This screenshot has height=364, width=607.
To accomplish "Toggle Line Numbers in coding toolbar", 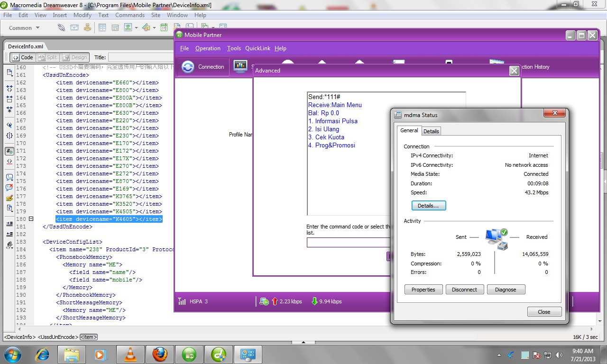I will (x=9, y=151).
